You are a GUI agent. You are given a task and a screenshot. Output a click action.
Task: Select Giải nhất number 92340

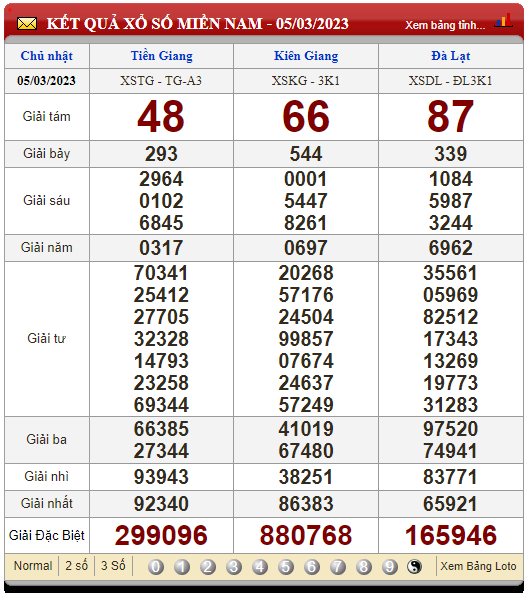(161, 504)
